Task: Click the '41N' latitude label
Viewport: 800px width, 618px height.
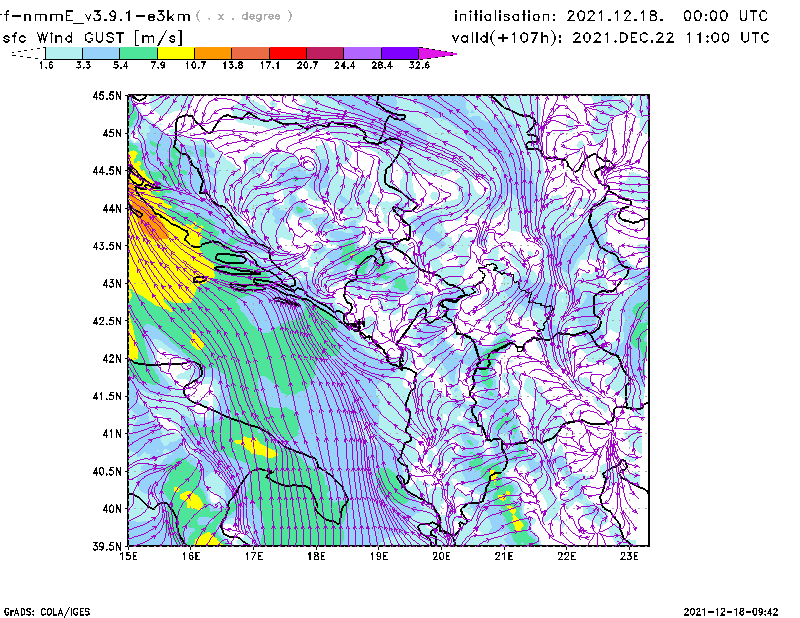Action: pos(112,433)
